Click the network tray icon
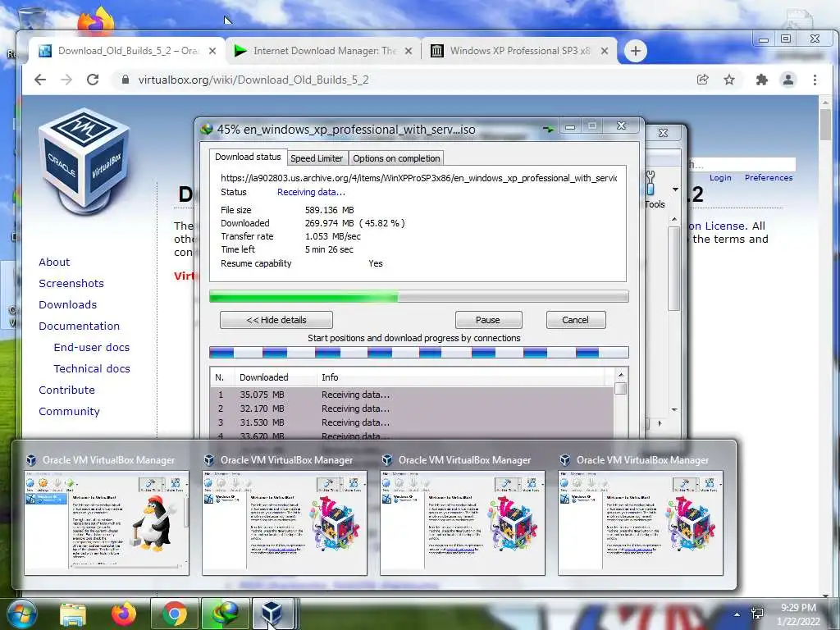This screenshot has height=630, width=840. click(x=757, y=614)
